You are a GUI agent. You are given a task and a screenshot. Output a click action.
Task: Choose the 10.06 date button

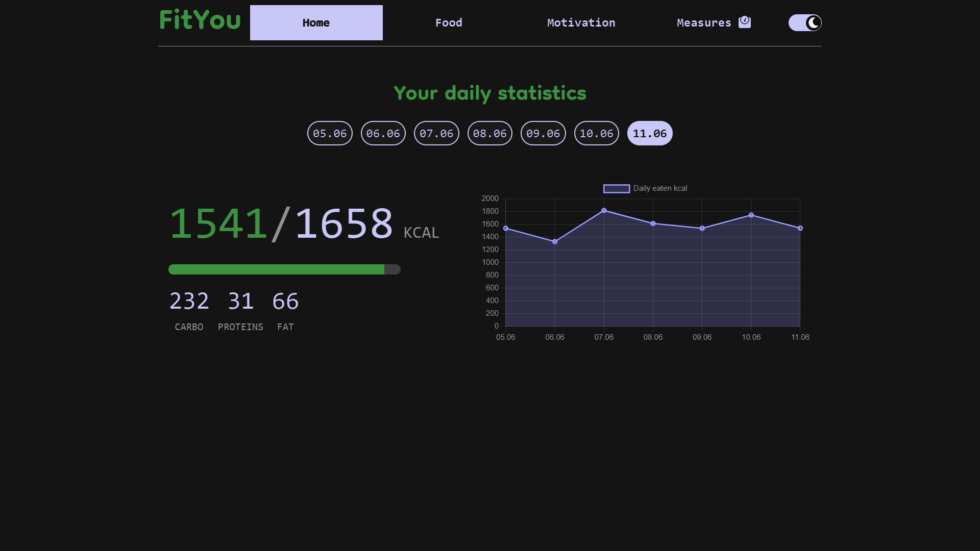click(597, 133)
